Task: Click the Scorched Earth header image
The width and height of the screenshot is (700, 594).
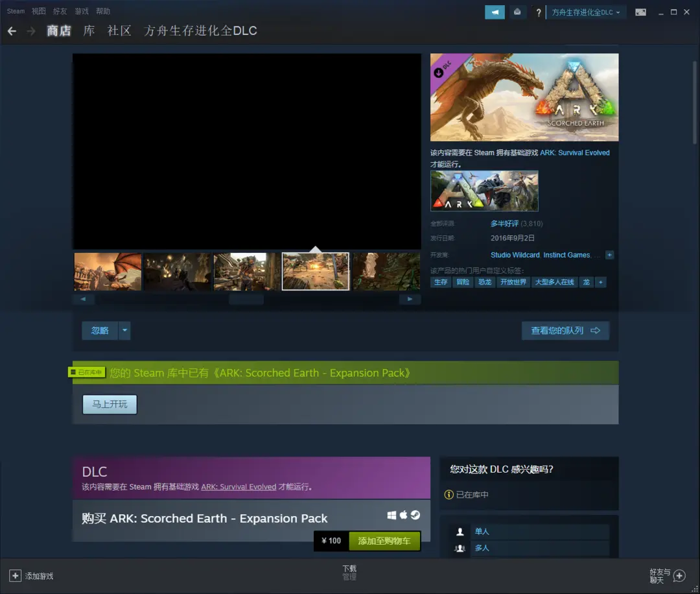Action: [x=524, y=97]
